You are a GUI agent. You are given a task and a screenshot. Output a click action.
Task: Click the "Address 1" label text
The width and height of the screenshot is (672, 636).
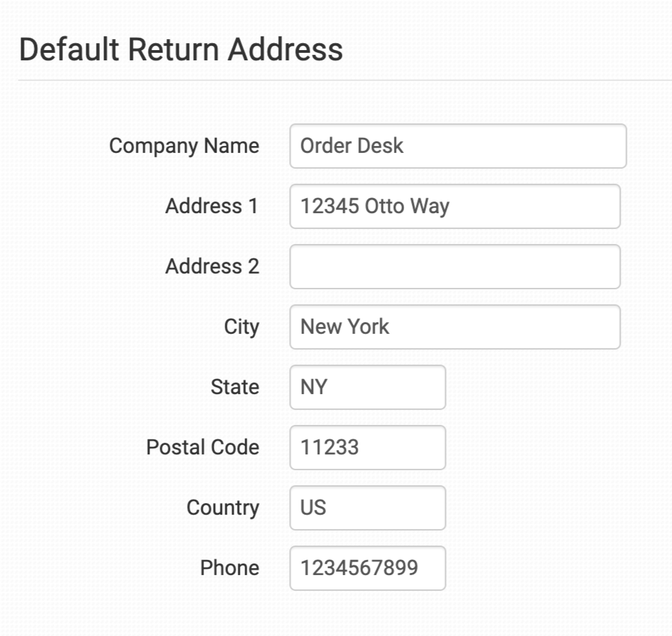(212, 206)
